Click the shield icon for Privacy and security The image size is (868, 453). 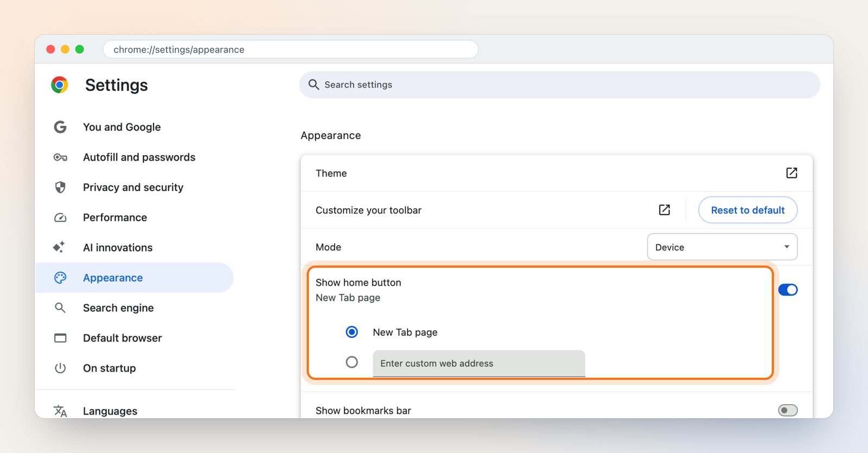[60, 187]
